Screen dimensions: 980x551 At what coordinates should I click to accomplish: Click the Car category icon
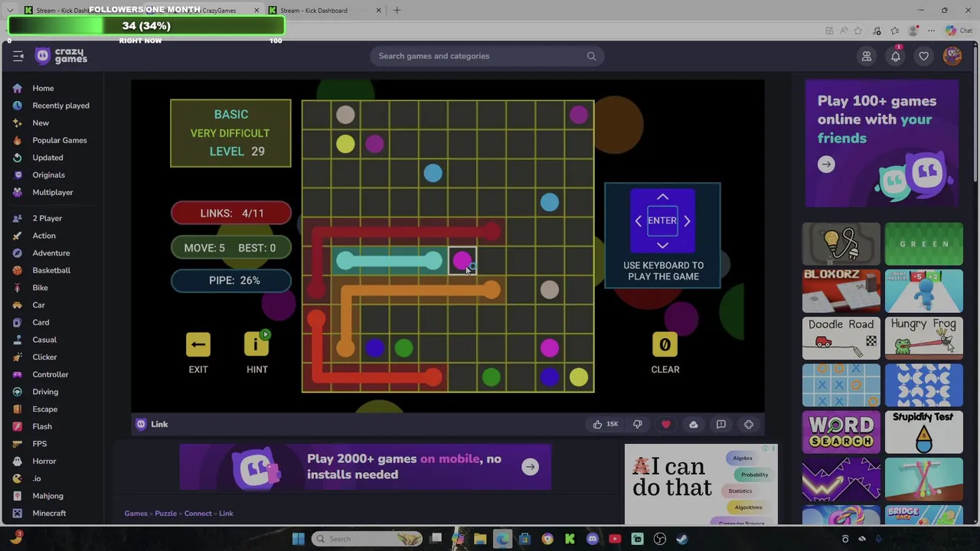[x=18, y=305]
